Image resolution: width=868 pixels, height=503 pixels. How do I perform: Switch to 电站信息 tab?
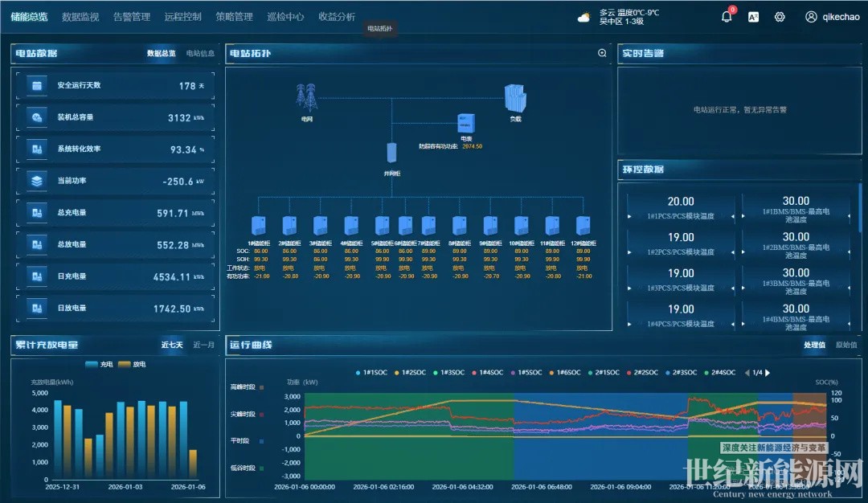[200, 54]
